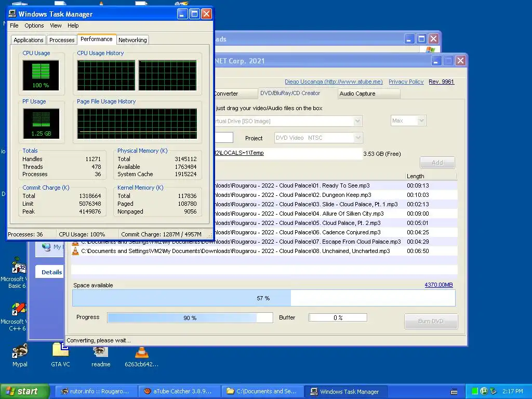The height and width of the screenshot is (399, 532).
Task: Click the round green tray icon beside CPU meter
Action: 484,391
